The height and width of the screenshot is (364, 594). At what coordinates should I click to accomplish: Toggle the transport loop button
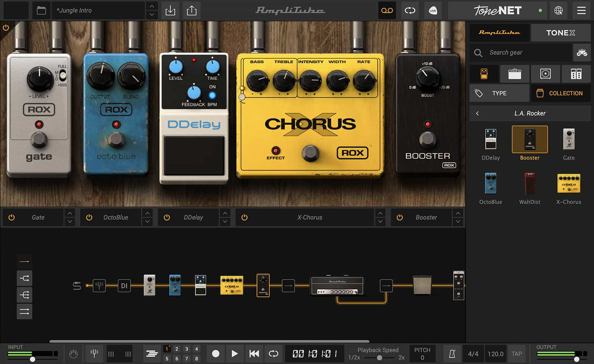pyautogui.click(x=273, y=354)
